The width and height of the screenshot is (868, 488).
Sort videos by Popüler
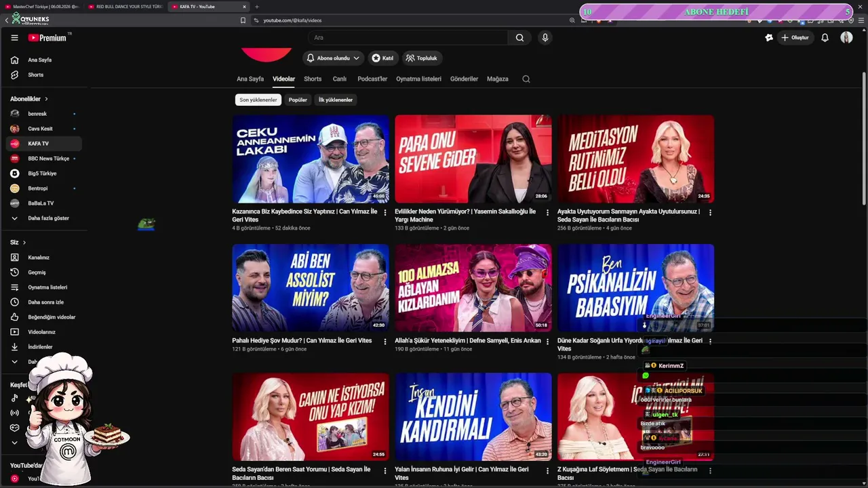pyautogui.click(x=298, y=100)
